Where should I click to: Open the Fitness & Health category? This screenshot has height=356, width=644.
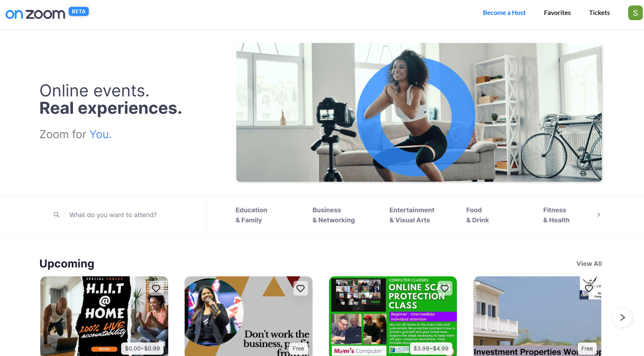[556, 215]
